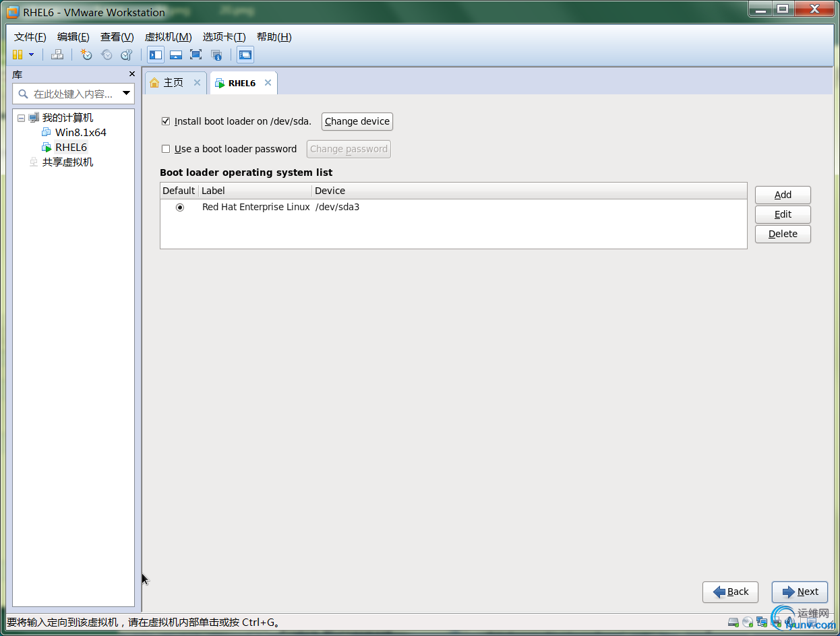Toggle Install boot loader on /dev/sda checkbox
Image resolution: width=840 pixels, height=636 pixels.
[166, 121]
